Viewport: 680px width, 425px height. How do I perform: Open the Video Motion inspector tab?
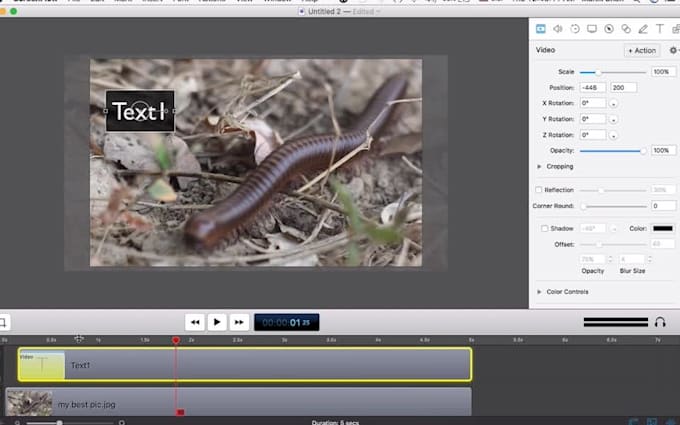pyautogui.click(x=575, y=29)
